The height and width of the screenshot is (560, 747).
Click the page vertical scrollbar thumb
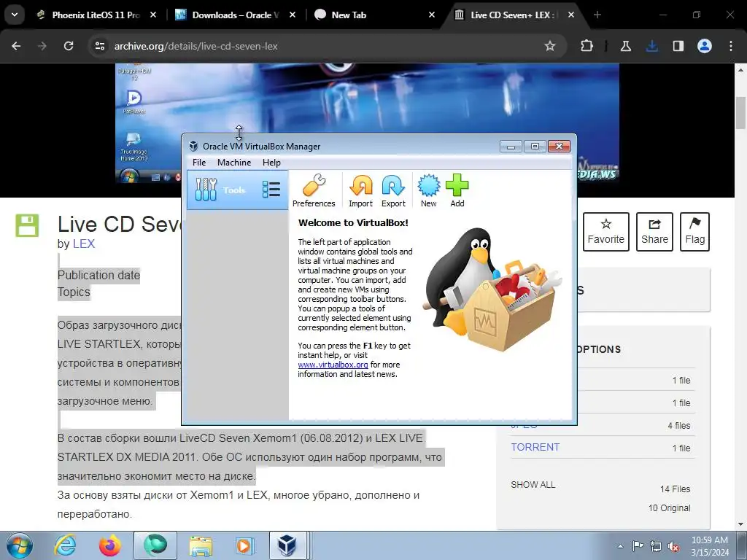tap(740, 113)
